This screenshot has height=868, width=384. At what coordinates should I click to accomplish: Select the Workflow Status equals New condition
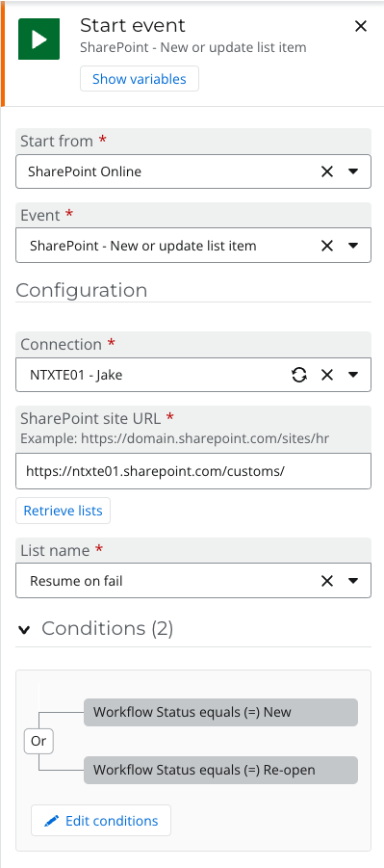coord(220,712)
